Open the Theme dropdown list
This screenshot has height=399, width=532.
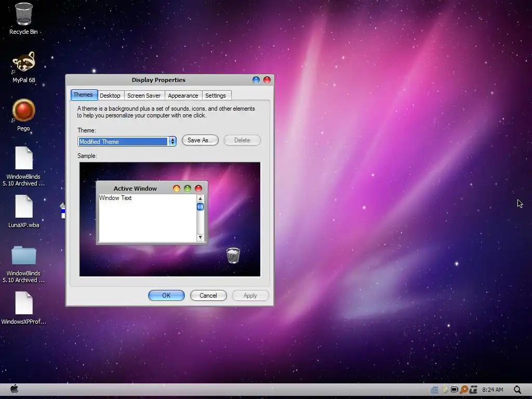coord(172,141)
